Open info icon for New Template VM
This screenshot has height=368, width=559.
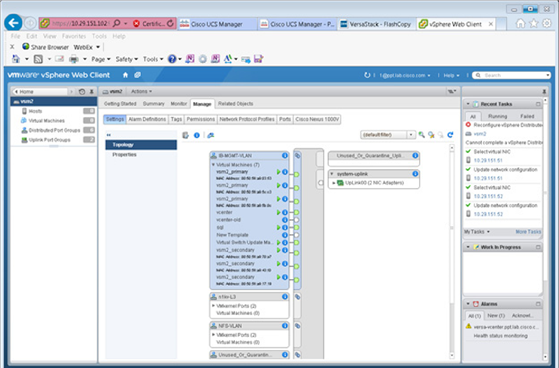tap(284, 235)
